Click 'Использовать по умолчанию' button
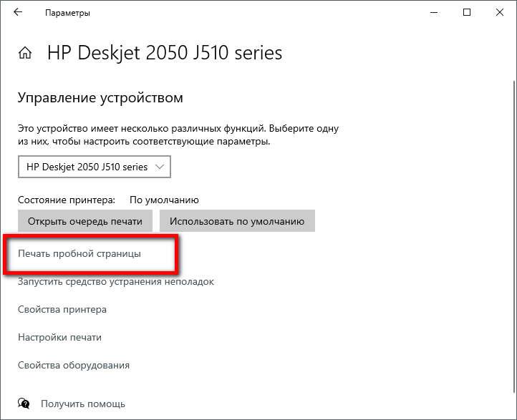 tap(237, 221)
